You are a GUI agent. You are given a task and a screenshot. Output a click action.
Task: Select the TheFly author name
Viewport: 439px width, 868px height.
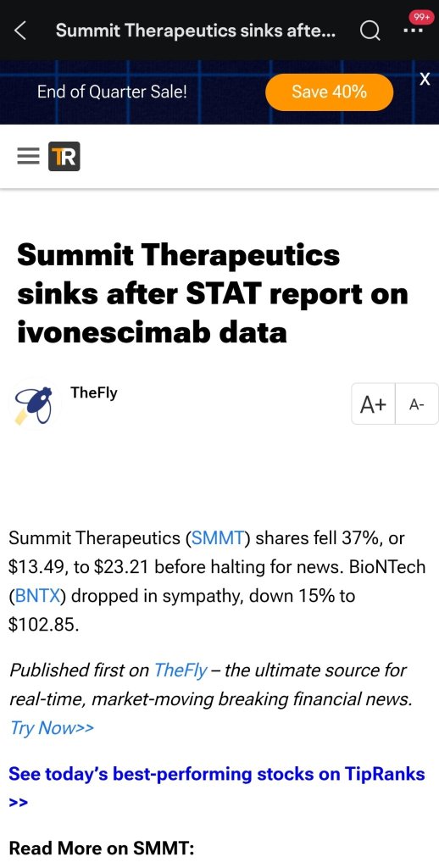point(94,392)
